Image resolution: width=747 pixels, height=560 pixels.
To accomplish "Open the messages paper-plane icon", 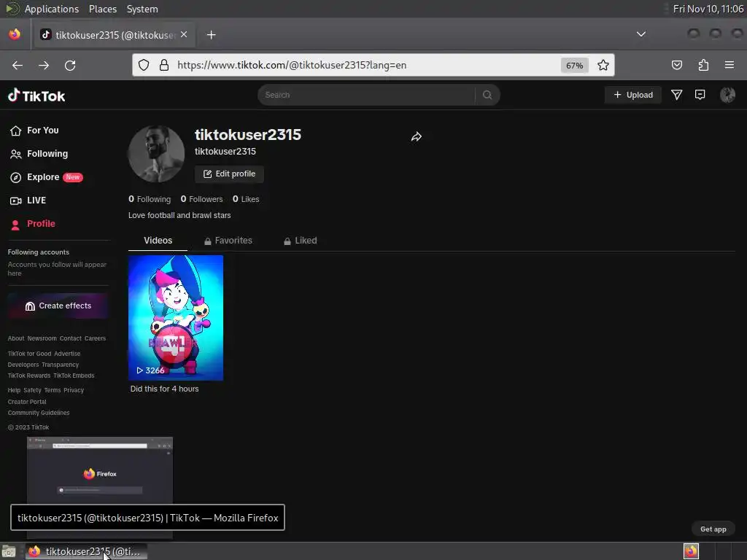I will 676,95.
